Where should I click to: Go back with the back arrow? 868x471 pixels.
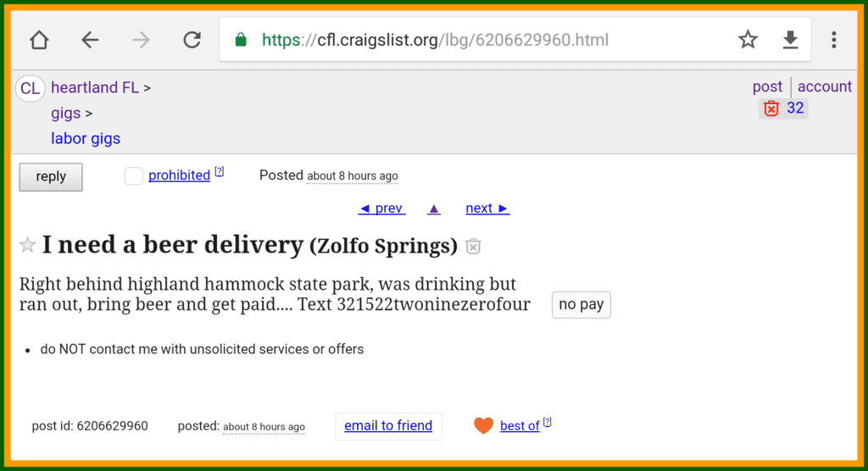coord(90,40)
